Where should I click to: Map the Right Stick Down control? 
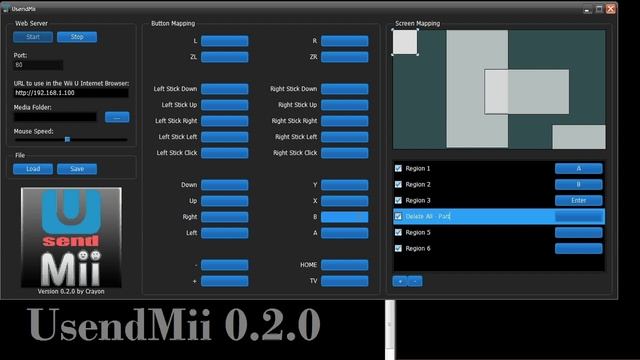point(344,89)
